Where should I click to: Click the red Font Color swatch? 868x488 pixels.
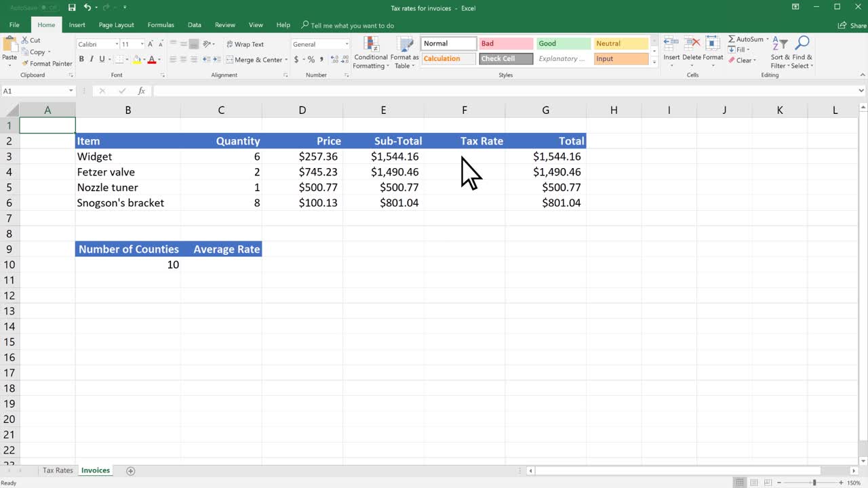[x=151, y=60]
